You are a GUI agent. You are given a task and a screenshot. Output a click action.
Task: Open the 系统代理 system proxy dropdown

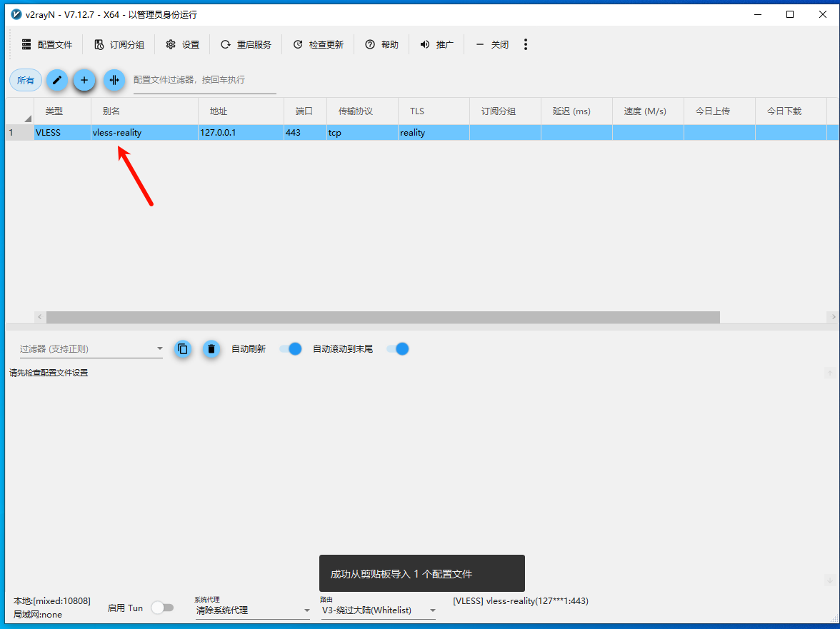[252, 610]
